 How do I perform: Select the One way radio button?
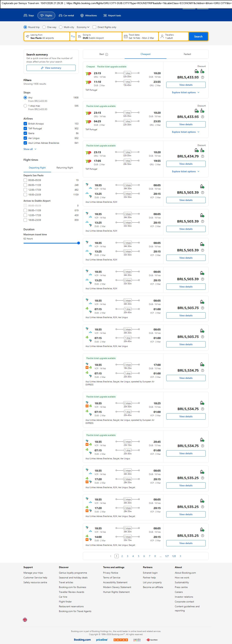point(44,27)
